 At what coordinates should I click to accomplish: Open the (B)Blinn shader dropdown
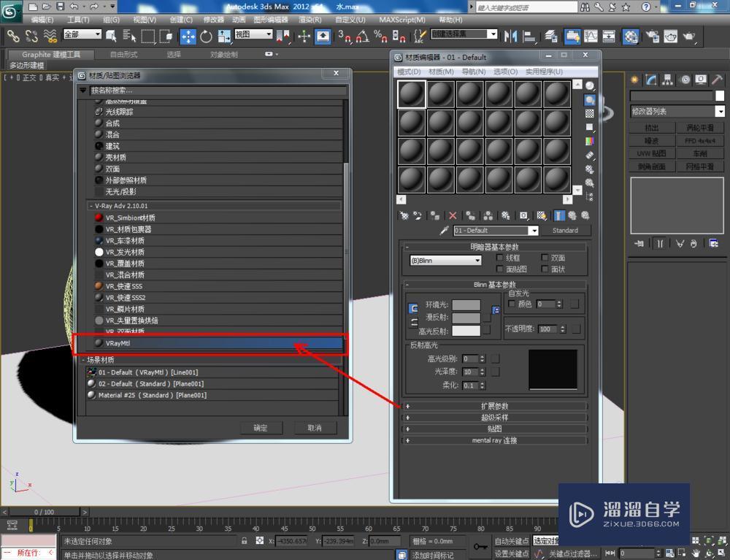(x=445, y=261)
